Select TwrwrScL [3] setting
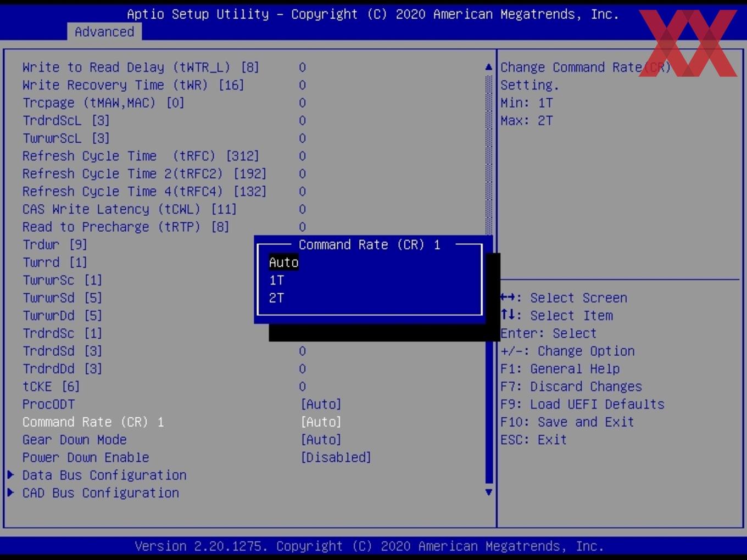This screenshot has height=560, width=747. [66, 138]
